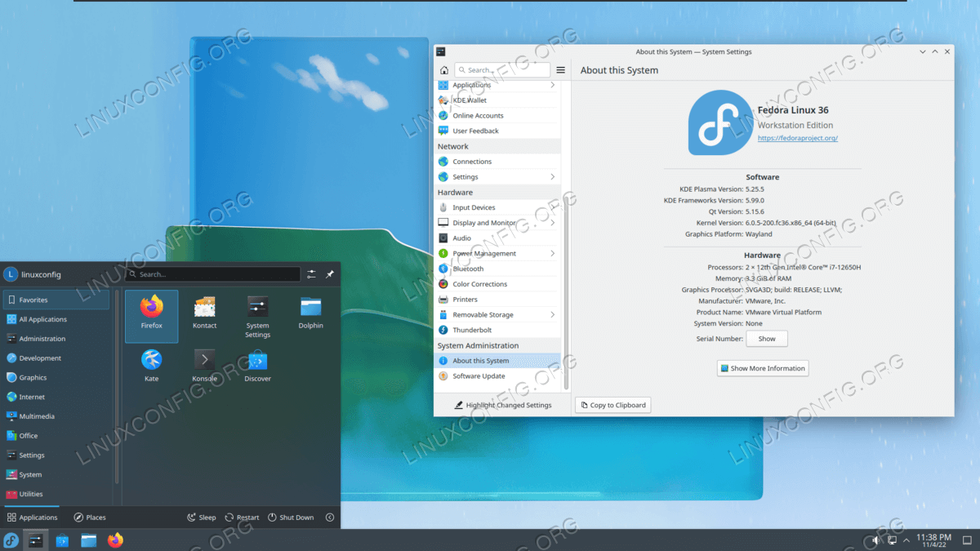Go to the System Settings home view

[443, 70]
